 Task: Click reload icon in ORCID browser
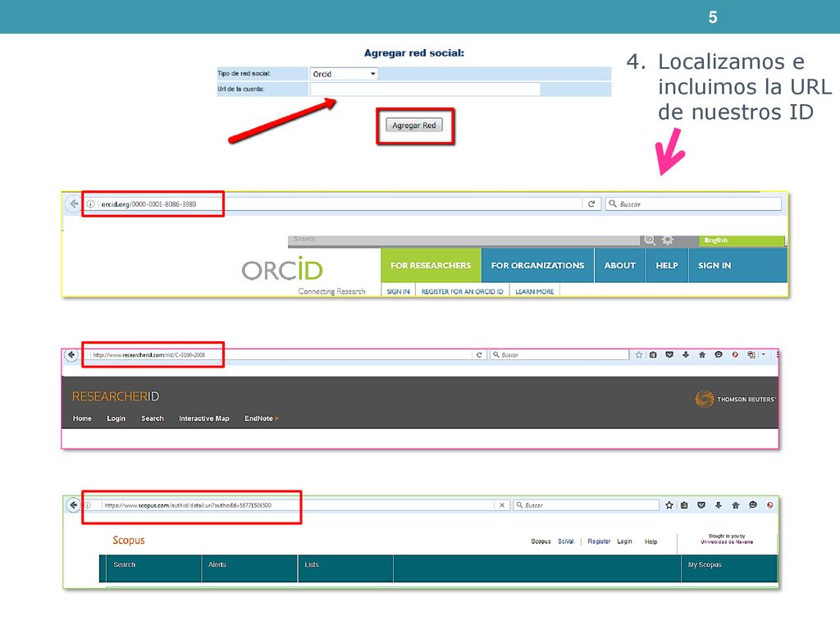pos(591,203)
